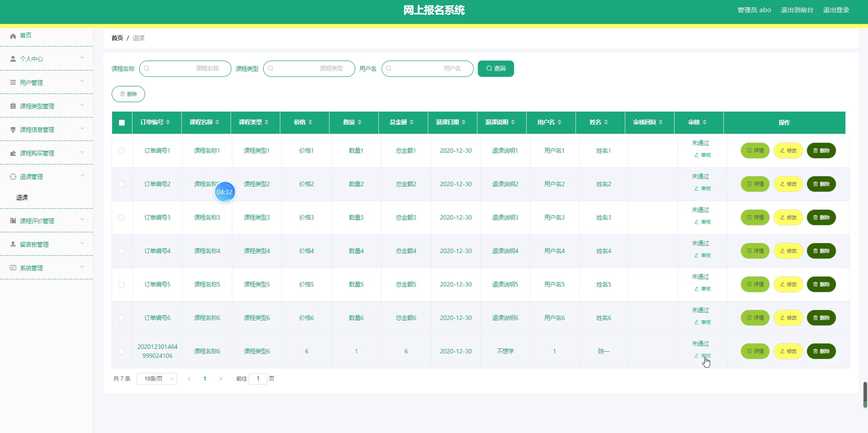This screenshot has height=433, width=868.
Task: Sort table by 用户名 column arrows
Action: point(560,122)
